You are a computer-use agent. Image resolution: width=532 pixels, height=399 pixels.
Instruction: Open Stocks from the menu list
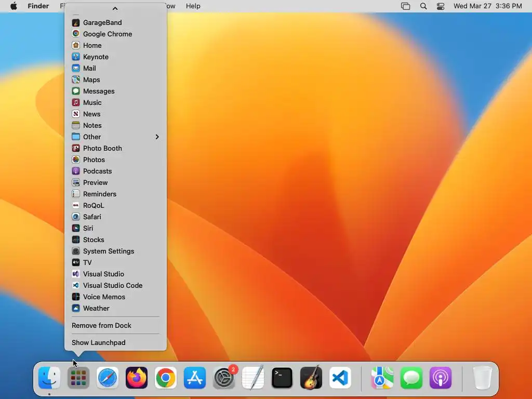coord(115,240)
